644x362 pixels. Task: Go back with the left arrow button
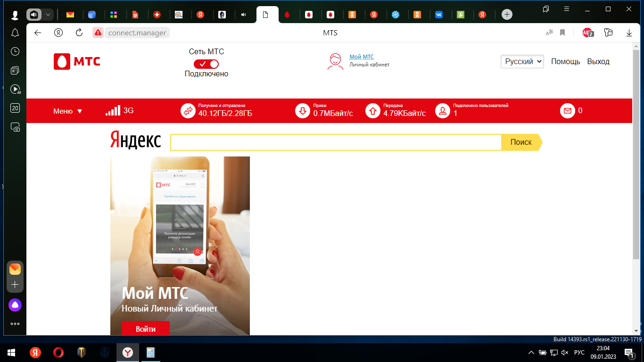pos(38,33)
